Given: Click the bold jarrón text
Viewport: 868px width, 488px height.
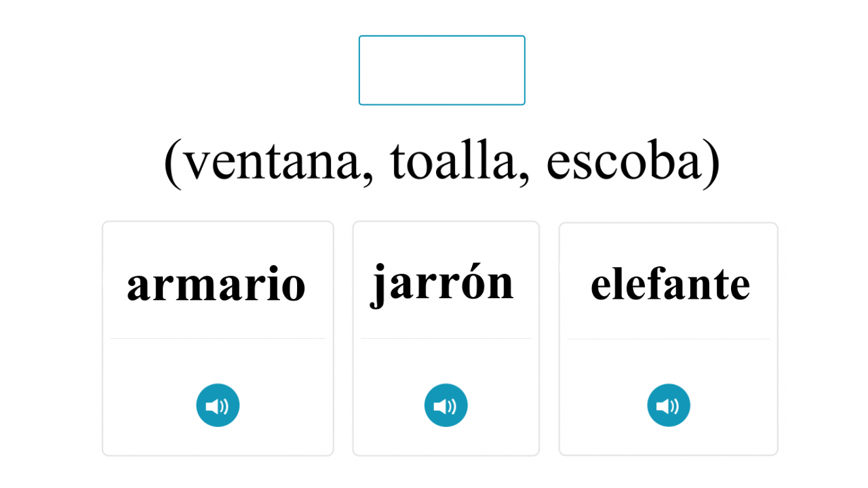Looking at the screenshot, I should [x=442, y=283].
